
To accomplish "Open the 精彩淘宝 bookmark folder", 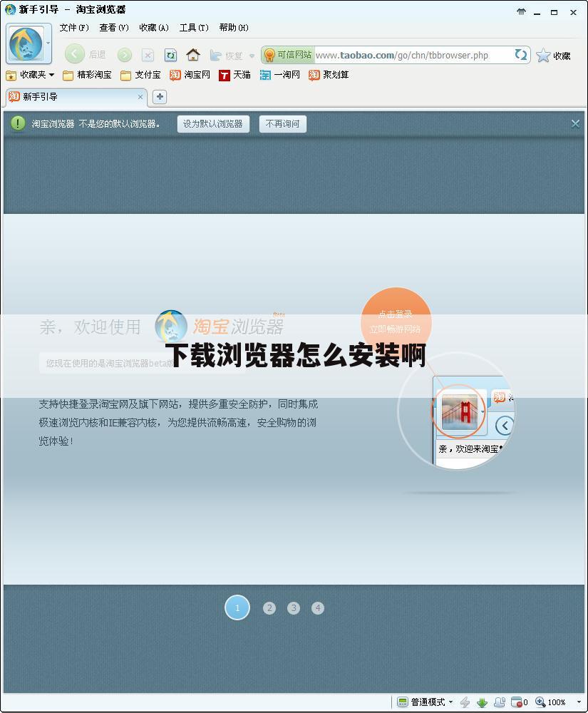I will coord(87,75).
